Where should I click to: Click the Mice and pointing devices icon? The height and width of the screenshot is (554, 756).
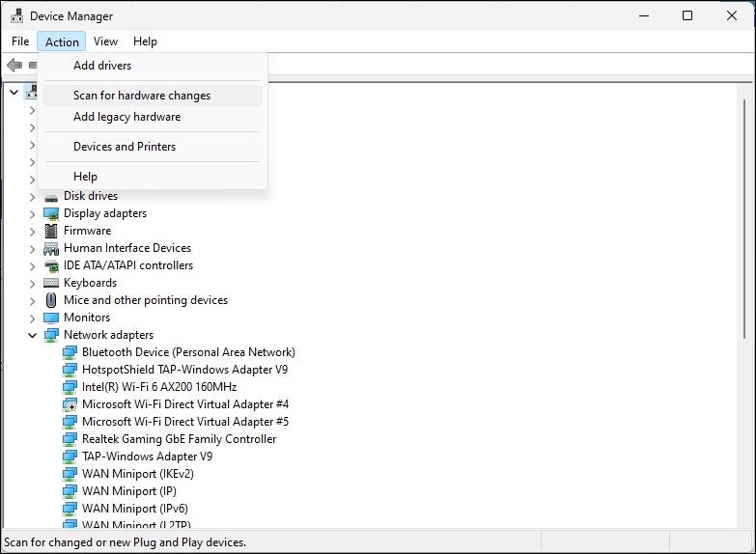51,300
